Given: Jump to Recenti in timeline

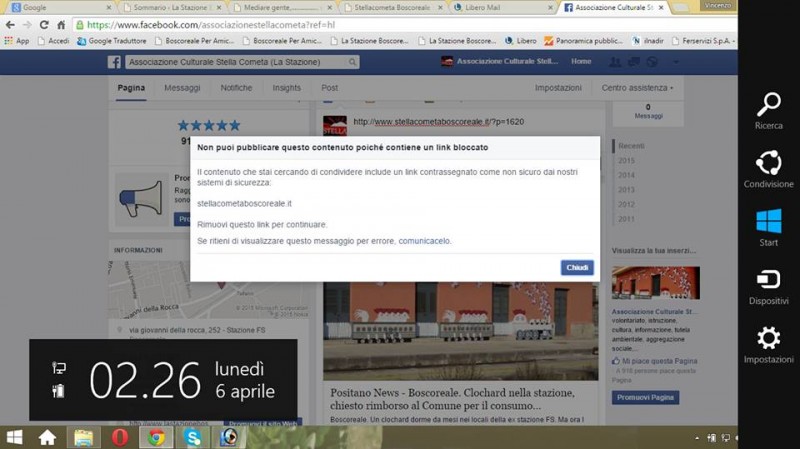Looking at the screenshot, I should point(631,146).
